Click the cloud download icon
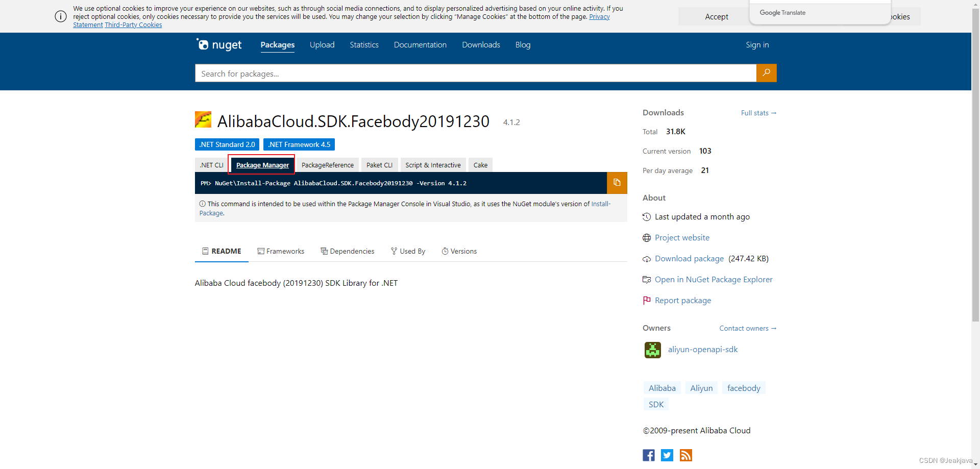980x469 pixels. tap(647, 259)
